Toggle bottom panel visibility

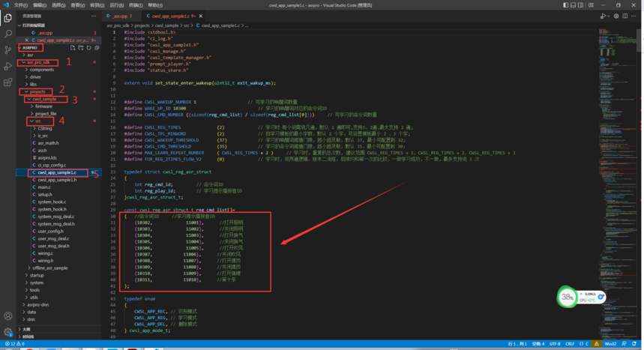pos(573,5)
